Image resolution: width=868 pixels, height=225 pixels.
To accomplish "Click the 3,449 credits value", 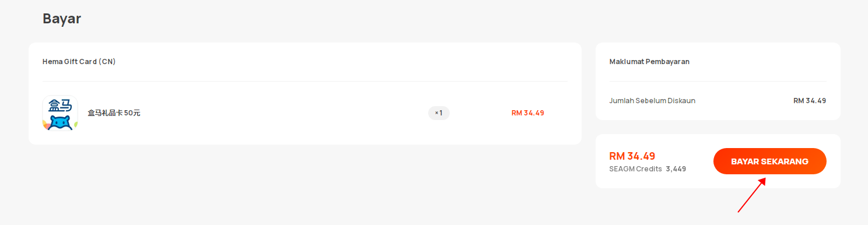I will [x=676, y=169].
